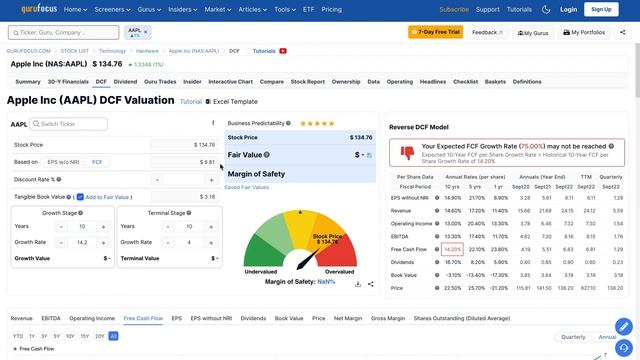Open the Insiders dropdown menu
This screenshot has width=640, height=360.
182,9
